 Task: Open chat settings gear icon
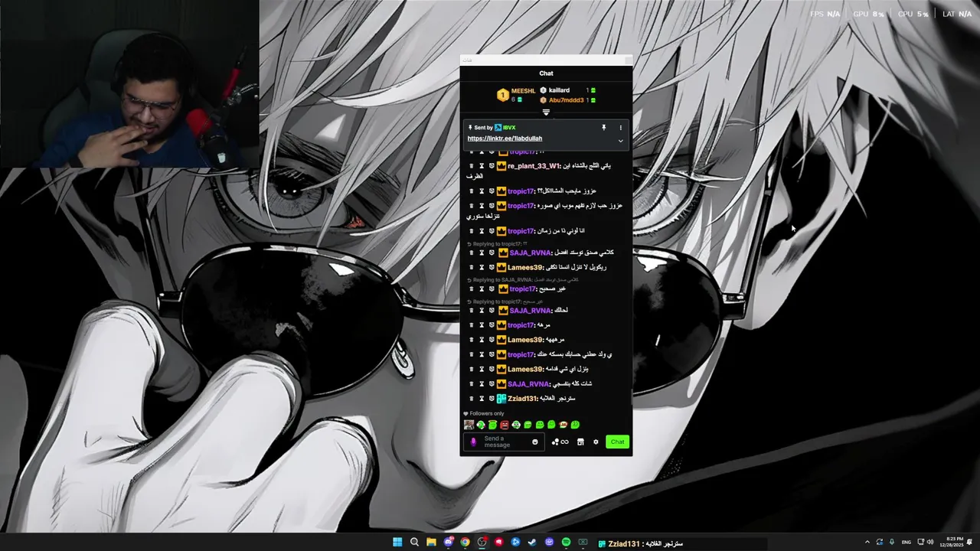596,442
